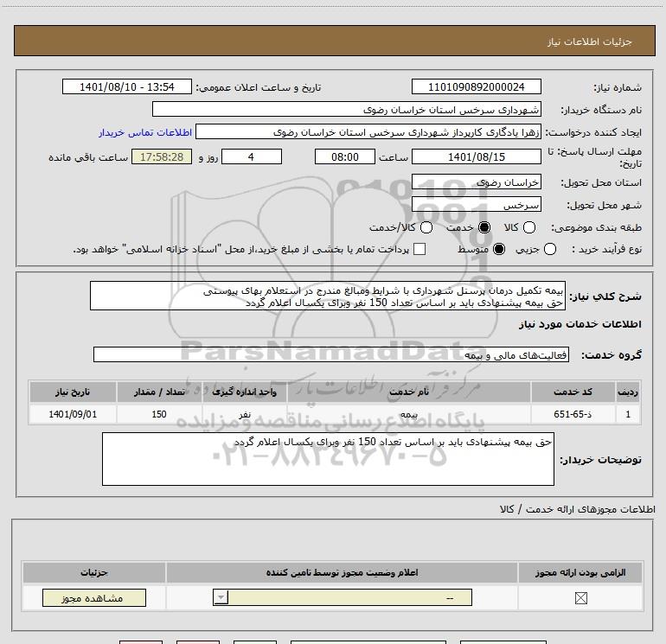The height and width of the screenshot is (644, 666).
Task: Open the اطلاعات تماس خریدار link
Action: 145,132
